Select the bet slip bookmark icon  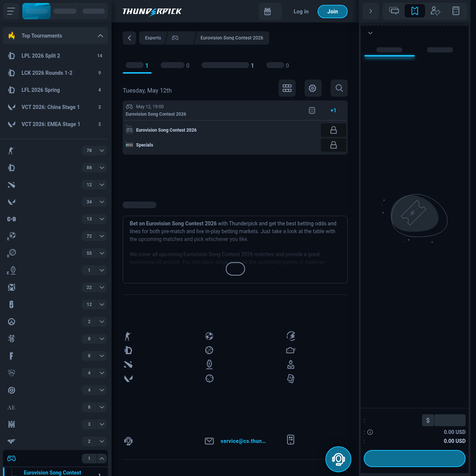415,11
